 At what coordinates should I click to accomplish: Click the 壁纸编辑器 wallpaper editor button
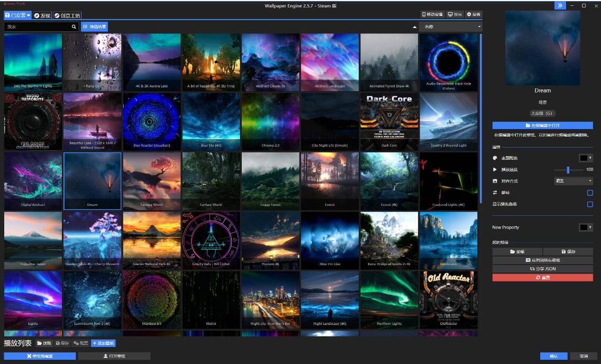click(40, 356)
